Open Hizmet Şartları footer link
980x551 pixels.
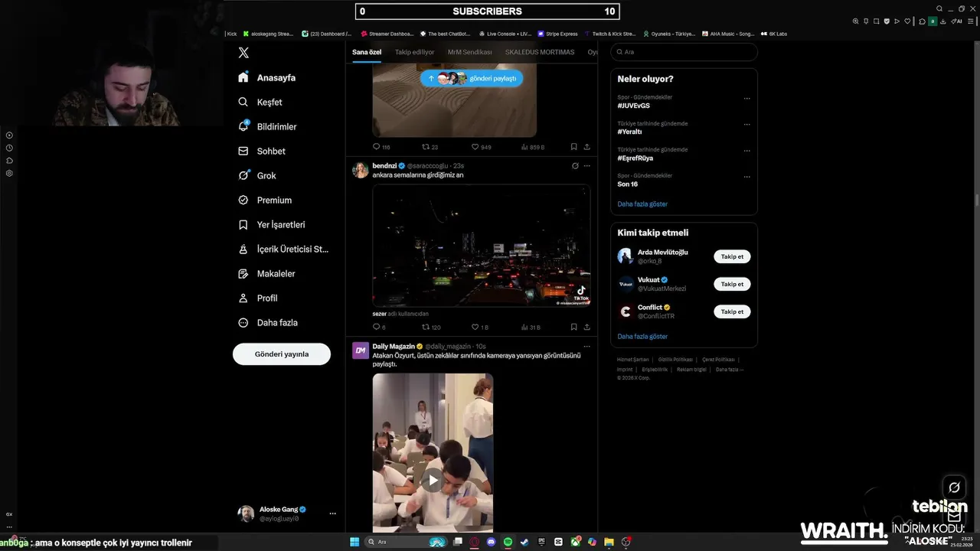[633, 360]
